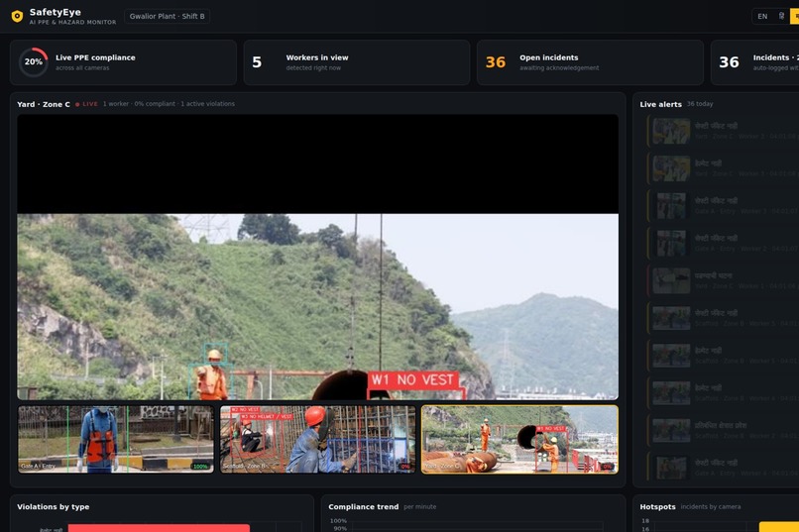This screenshot has height=532, width=799.
Task: Click the Hotspots panel heading
Action: click(x=657, y=506)
